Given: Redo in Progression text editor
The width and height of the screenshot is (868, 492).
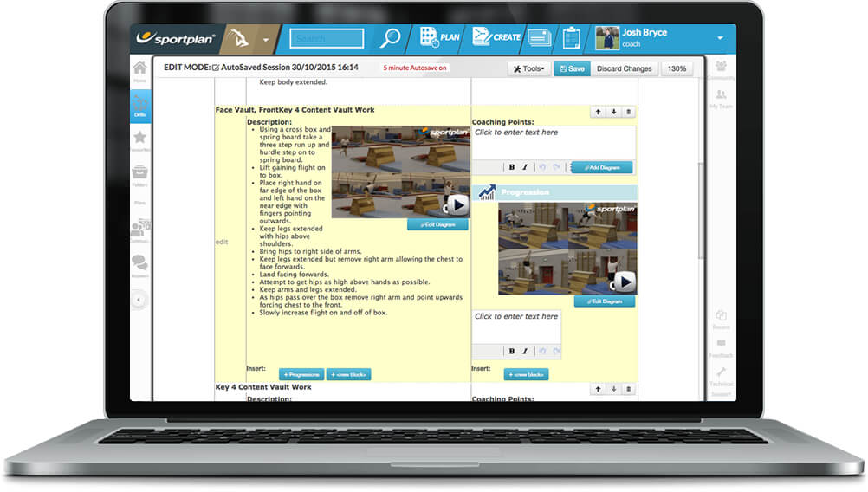Looking at the screenshot, I should pos(556,351).
